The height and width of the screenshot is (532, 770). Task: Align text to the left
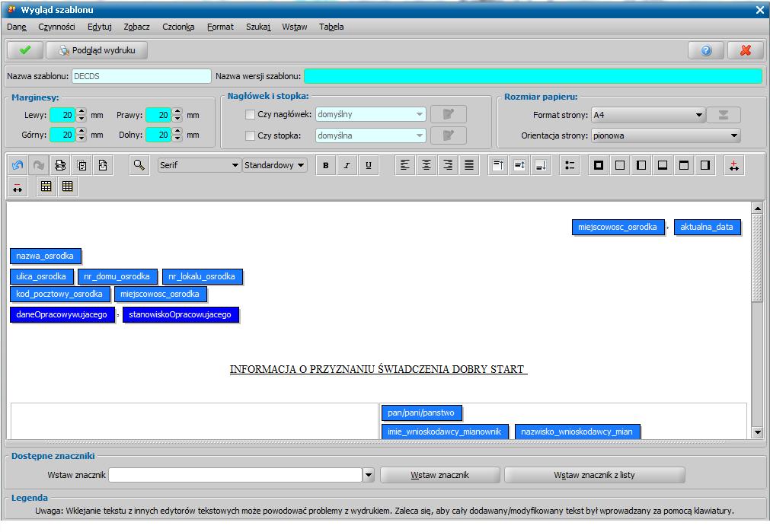coord(405,165)
